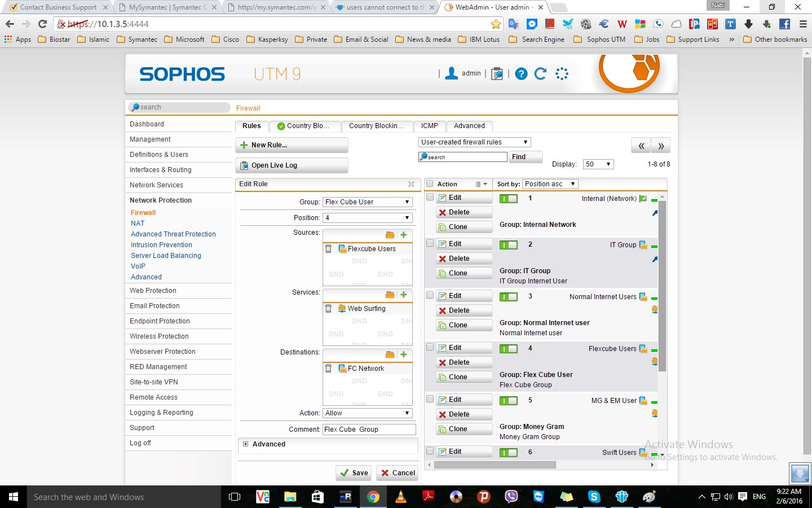Select the Rules tab
The image size is (812, 508).
point(251,126)
